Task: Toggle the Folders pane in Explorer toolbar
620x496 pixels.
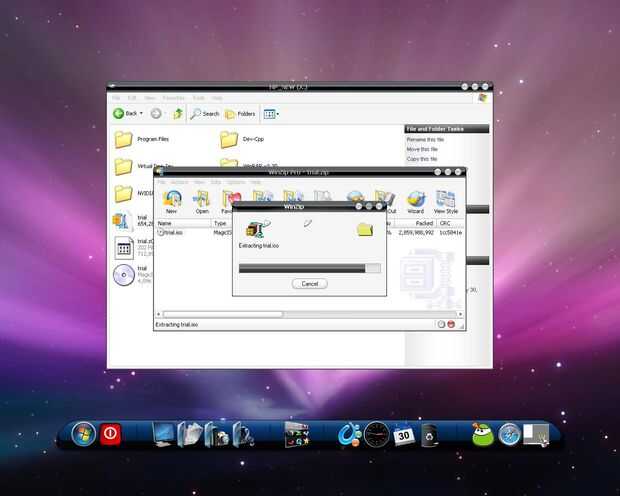Action: [x=240, y=114]
